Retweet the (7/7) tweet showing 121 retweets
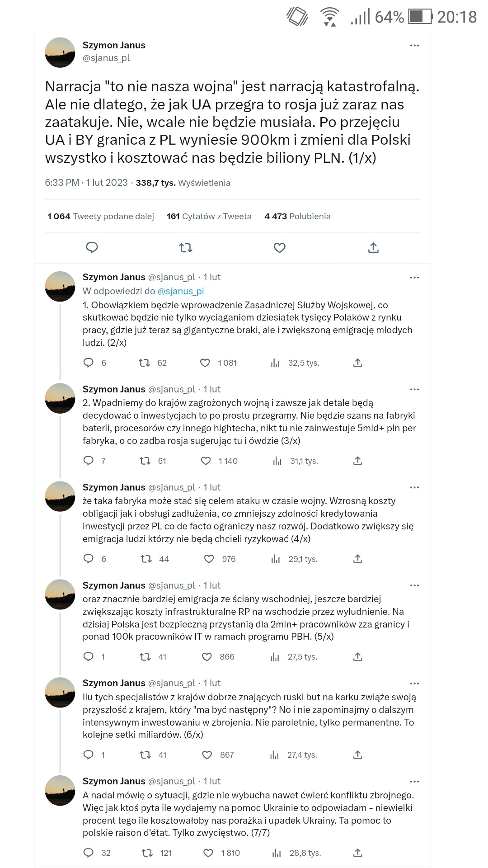The image size is (488, 868). 147,853
